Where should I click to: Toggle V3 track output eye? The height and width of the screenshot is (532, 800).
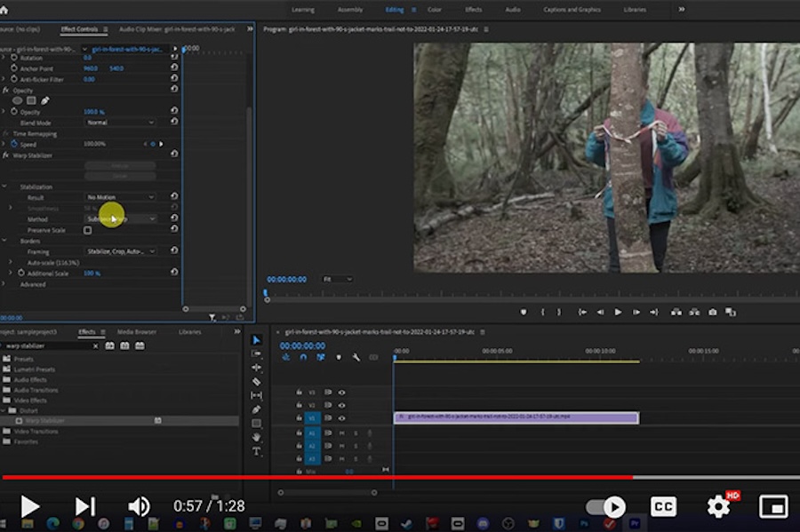click(342, 393)
